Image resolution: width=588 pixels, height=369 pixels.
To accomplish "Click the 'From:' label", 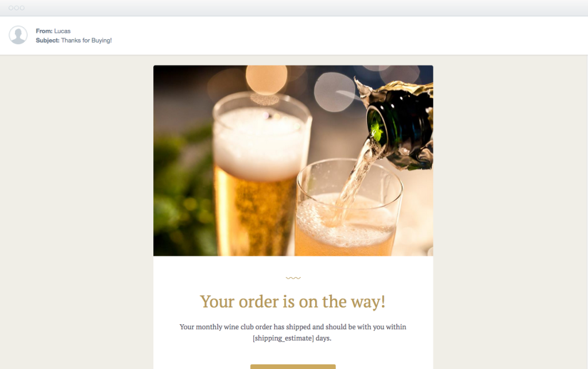I will coord(44,31).
